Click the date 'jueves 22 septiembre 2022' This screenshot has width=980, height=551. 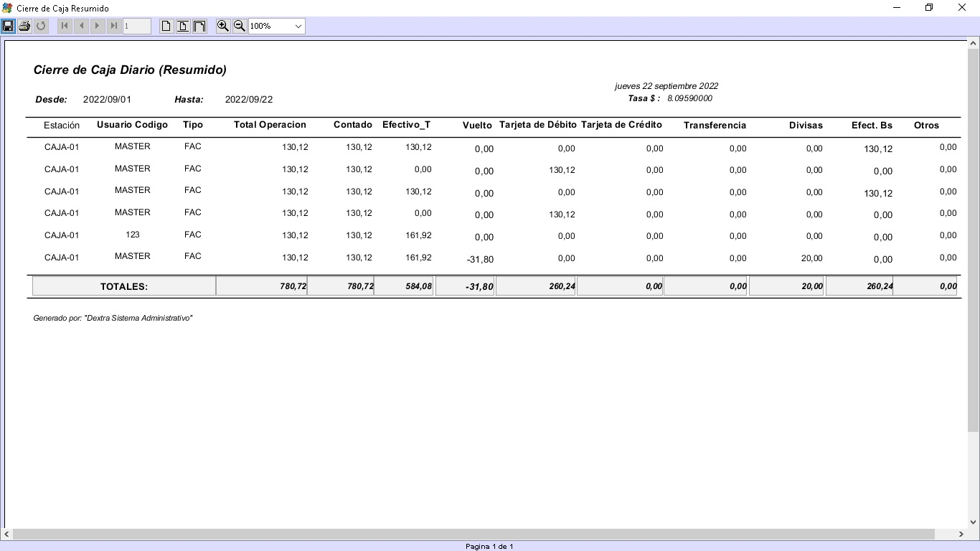666,86
